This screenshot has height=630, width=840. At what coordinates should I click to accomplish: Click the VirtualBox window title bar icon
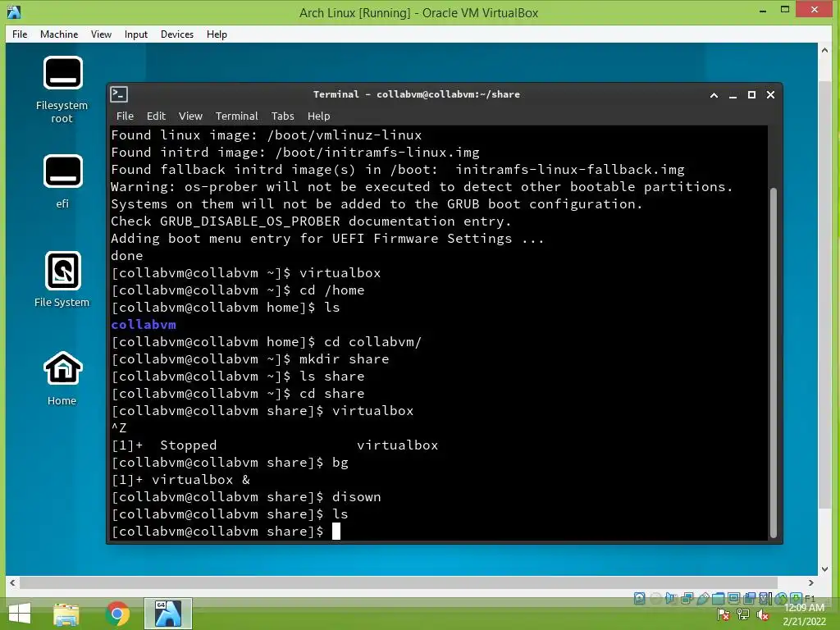point(14,11)
